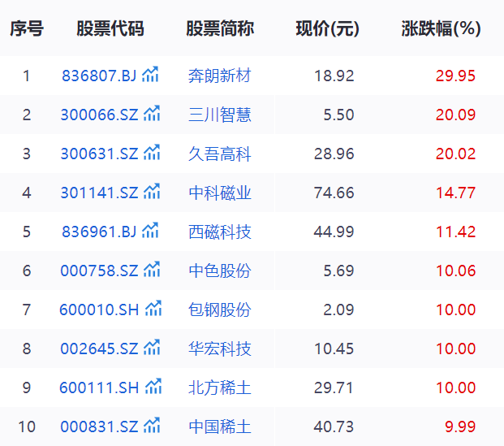Click chart icon beside 300631.SZ
The width and height of the screenshot is (504, 446).
152,154
